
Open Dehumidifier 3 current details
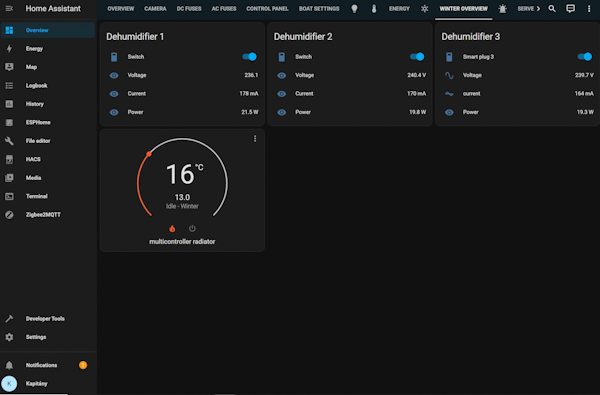click(x=518, y=93)
